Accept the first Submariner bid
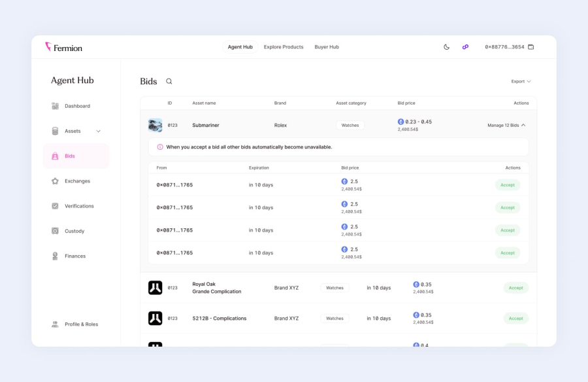Screen dimensions: 588x382 click(508, 185)
